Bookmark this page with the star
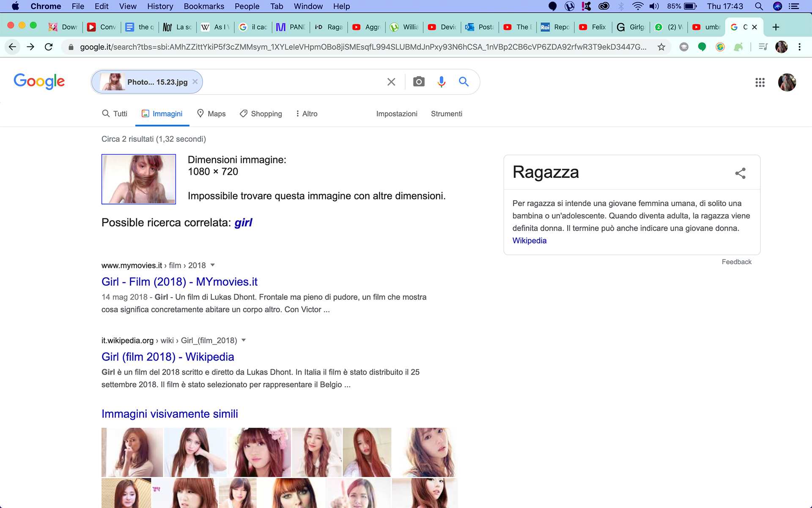812x508 pixels. click(661, 47)
